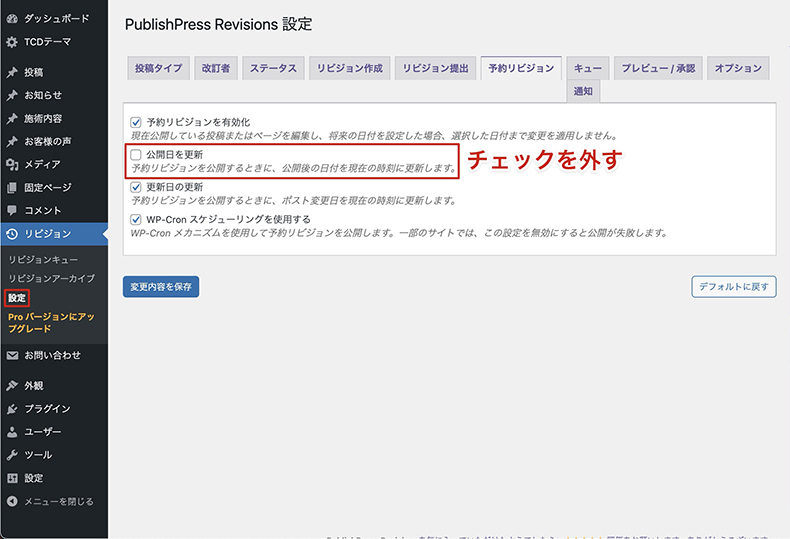The image size is (790, 539).
Task: Click the pin icon beside お知らせ
Action: tap(12, 95)
